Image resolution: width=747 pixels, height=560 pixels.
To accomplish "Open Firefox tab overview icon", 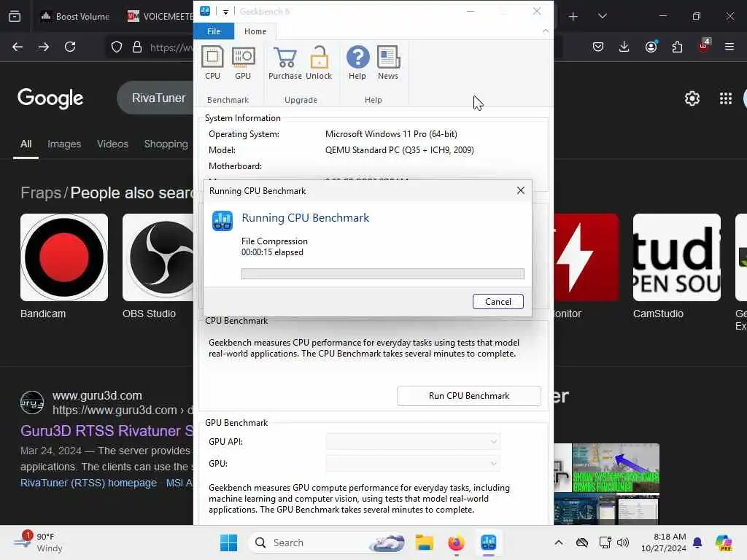I will (15, 16).
